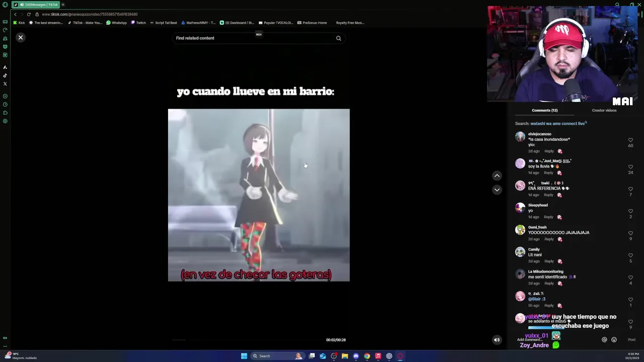Close the TikTok video viewer
This screenshot has width=644, height=362.
(x=21, y=38)
